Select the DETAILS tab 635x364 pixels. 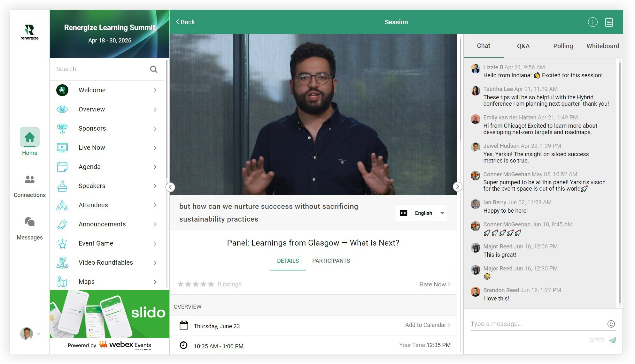tap(288, 261)
